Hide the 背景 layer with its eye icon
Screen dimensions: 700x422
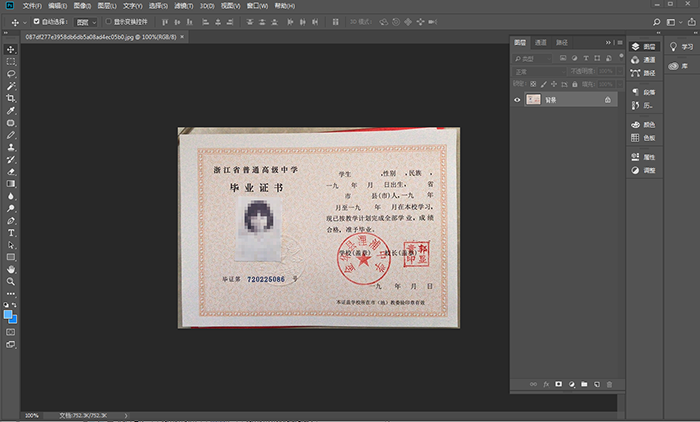pyautogui.click(x=517, y=100)
